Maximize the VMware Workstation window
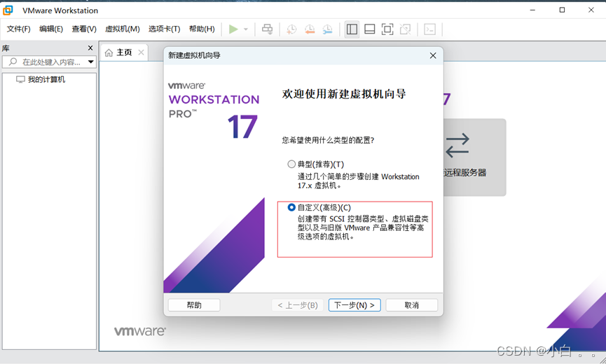Viewport: 606px width, 364px height. click(x=562, y=10)
